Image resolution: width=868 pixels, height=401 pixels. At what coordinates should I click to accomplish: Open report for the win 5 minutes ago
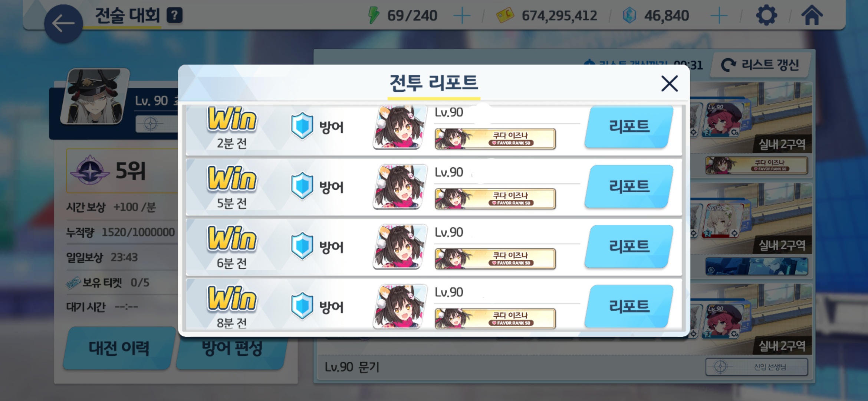coord(629,186)
